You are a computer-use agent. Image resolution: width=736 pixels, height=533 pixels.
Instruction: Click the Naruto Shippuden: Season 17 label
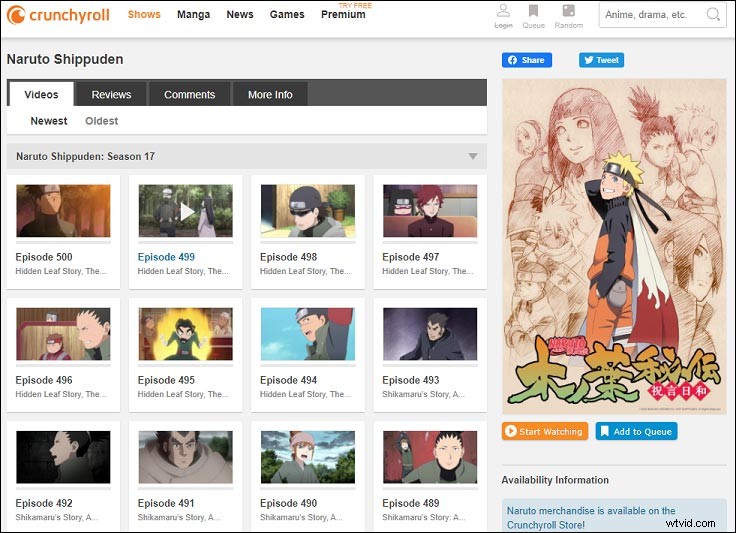tap(85, 156)
